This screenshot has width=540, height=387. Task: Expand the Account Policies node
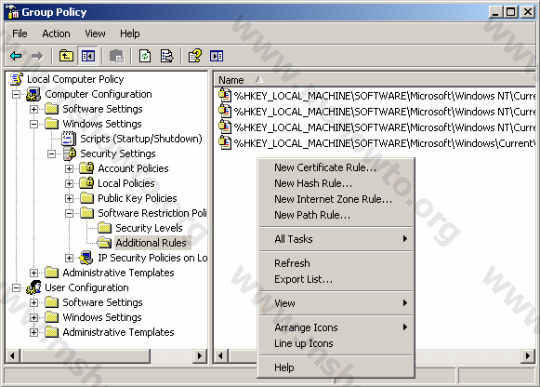(x=69, y=168)
